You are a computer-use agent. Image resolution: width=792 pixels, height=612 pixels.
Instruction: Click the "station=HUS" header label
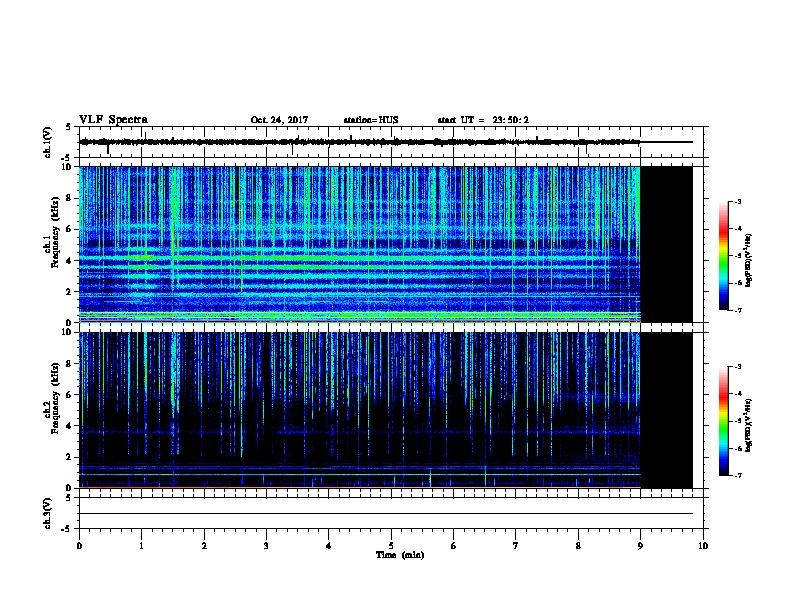click(371, 120)
